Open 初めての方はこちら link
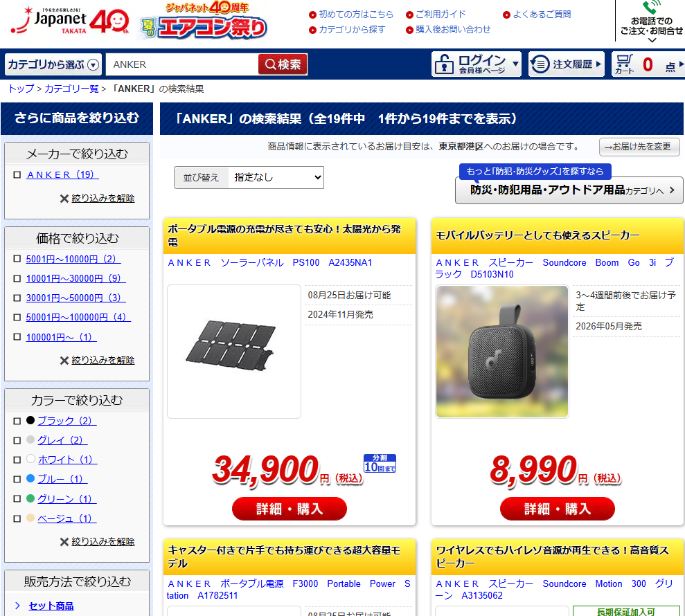 pyautogui.click(x=356, y=15)
